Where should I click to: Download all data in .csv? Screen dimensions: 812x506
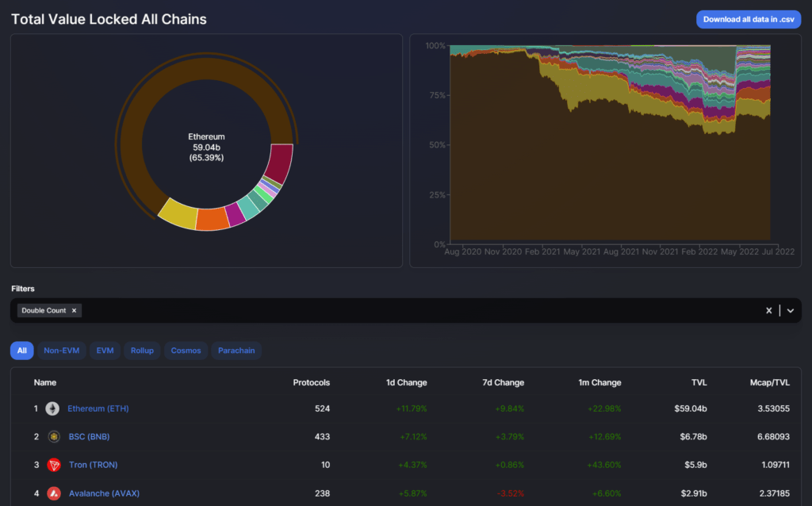[x=749, y=19]
